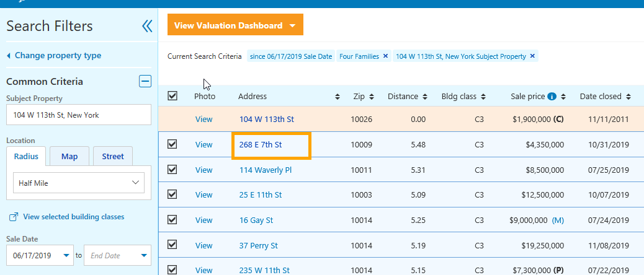Remove the 104 W 113th St subject property tag
This screenshot has width=644, height=275.
click(x=532, y=56)
